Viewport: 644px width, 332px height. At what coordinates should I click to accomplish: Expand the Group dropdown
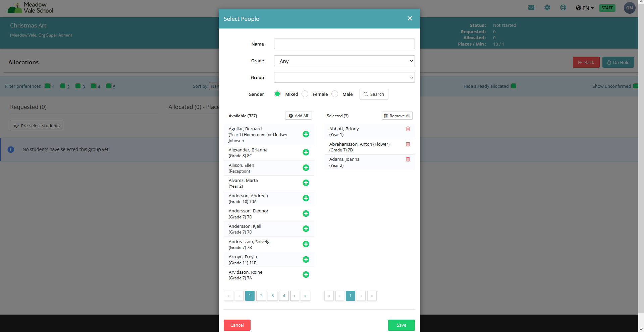(344, 77)
